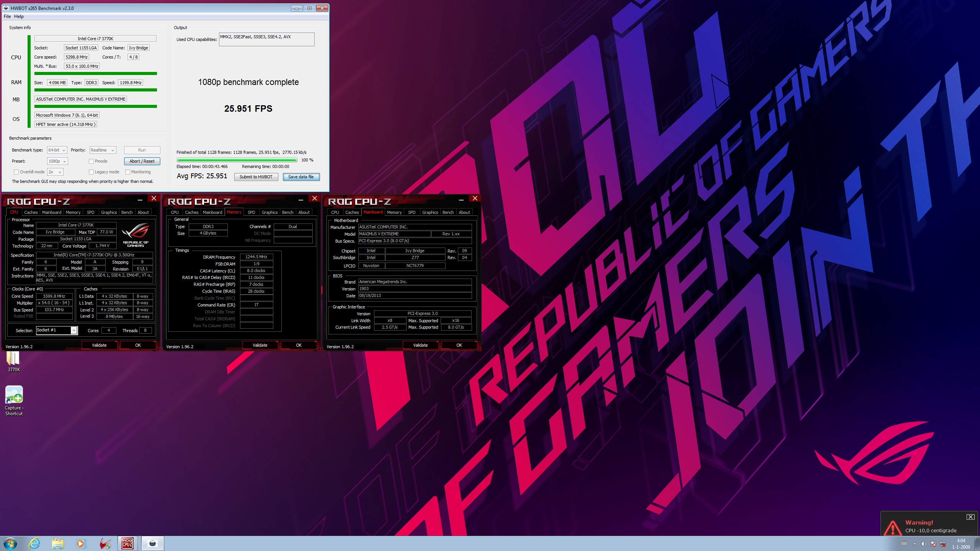
Task: Launch Windows Media Player from the taskbar
Action: (x=81, y=543)
